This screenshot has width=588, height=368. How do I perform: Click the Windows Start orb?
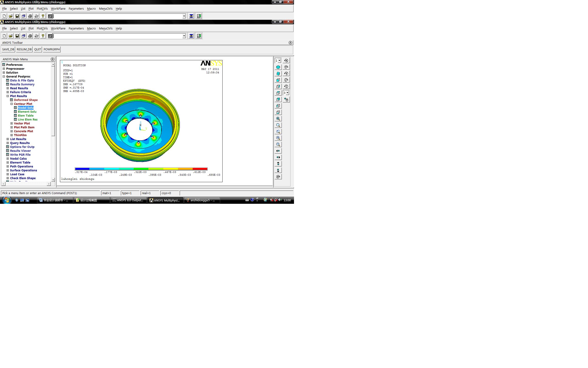pos(7,200)
